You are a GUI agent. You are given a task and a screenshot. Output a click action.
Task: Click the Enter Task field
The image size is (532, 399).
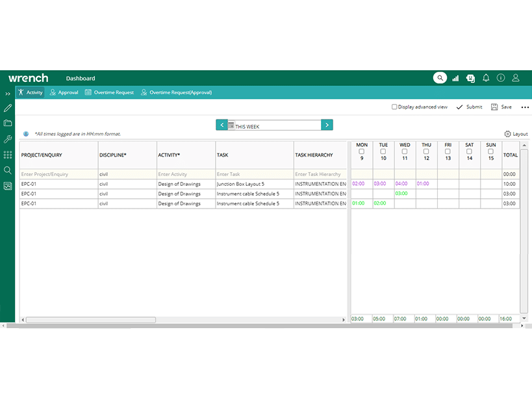(255, 174)
